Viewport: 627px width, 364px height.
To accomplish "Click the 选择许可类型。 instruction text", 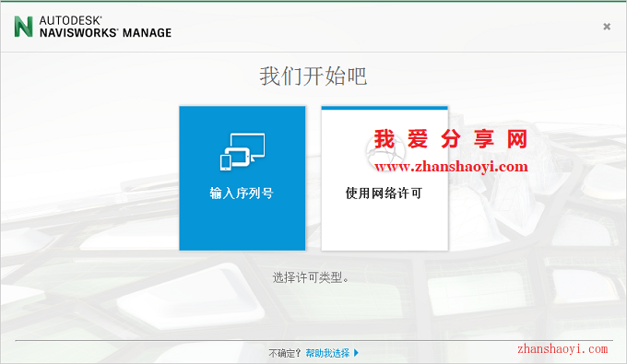I will 311,277.
